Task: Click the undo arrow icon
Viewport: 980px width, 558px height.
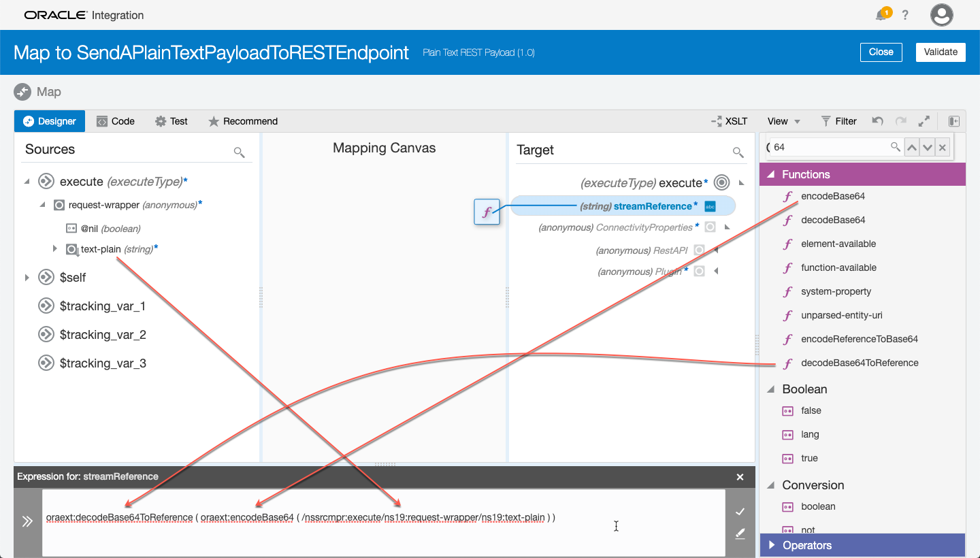Action: 878,121
